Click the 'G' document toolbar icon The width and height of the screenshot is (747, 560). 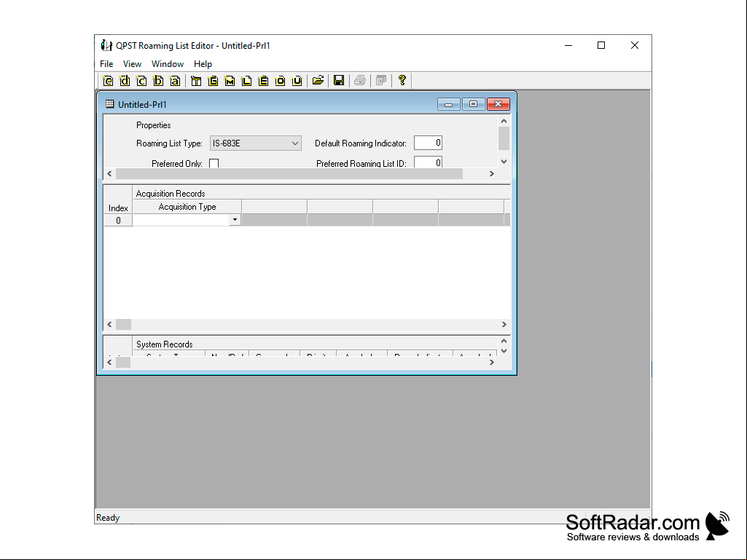[213, 81]
